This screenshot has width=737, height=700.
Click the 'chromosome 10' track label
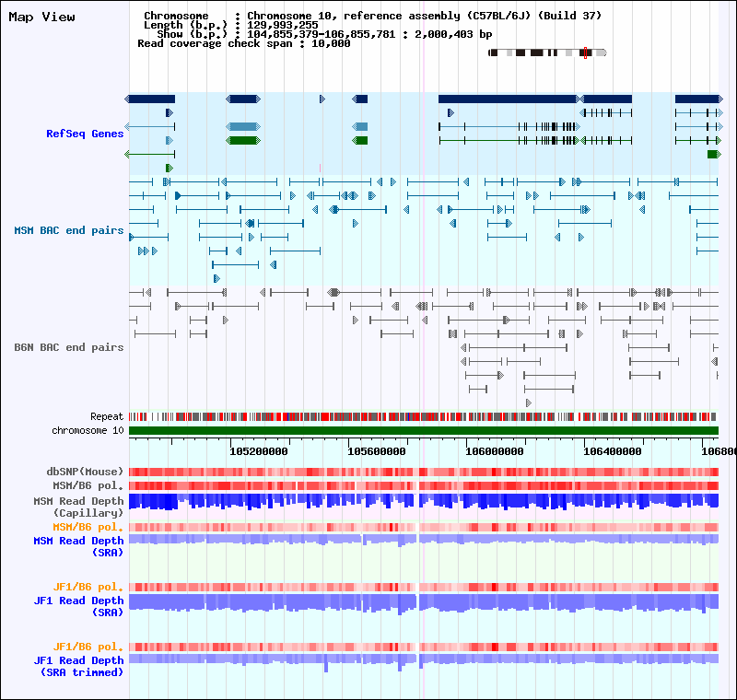pyautogui.click(x=88, y=430)
